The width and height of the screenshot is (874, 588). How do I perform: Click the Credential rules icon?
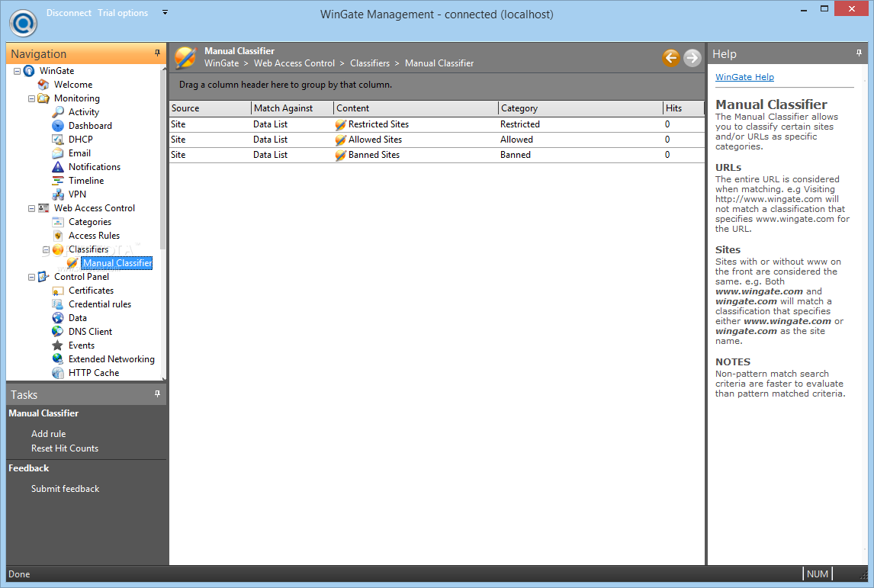click(x=58, y=304)
